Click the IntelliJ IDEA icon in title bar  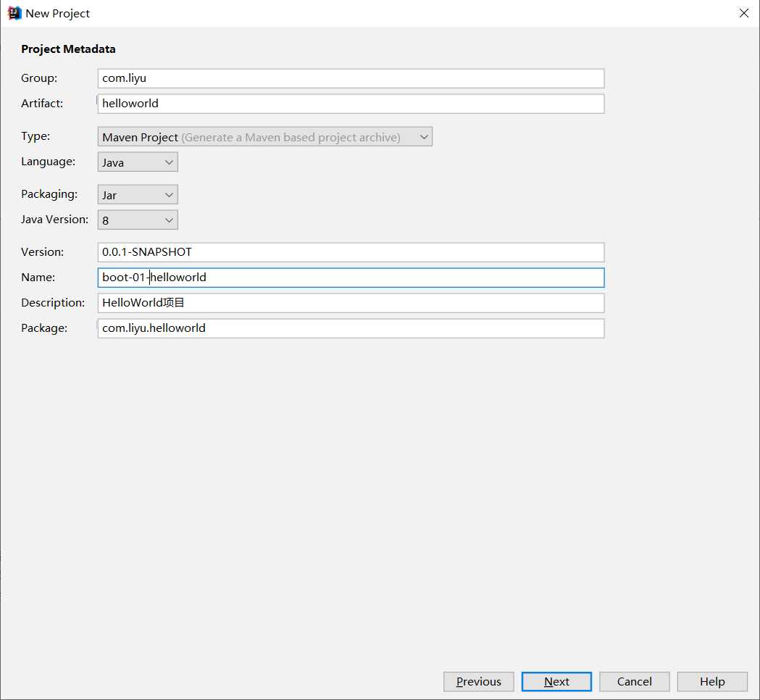click(x=14, y=13)
